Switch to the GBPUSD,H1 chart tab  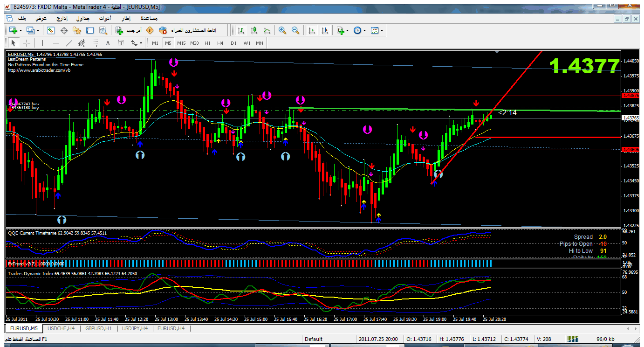click(98, 328)
